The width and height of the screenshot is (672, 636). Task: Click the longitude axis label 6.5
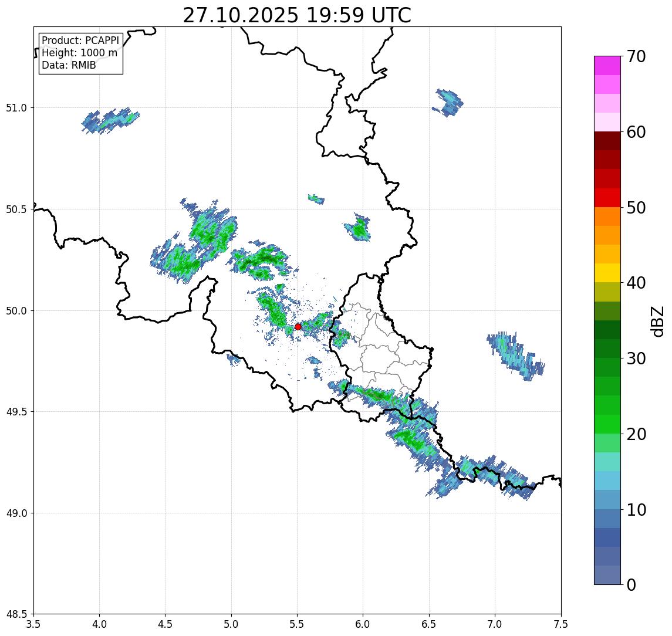point(429,624)
